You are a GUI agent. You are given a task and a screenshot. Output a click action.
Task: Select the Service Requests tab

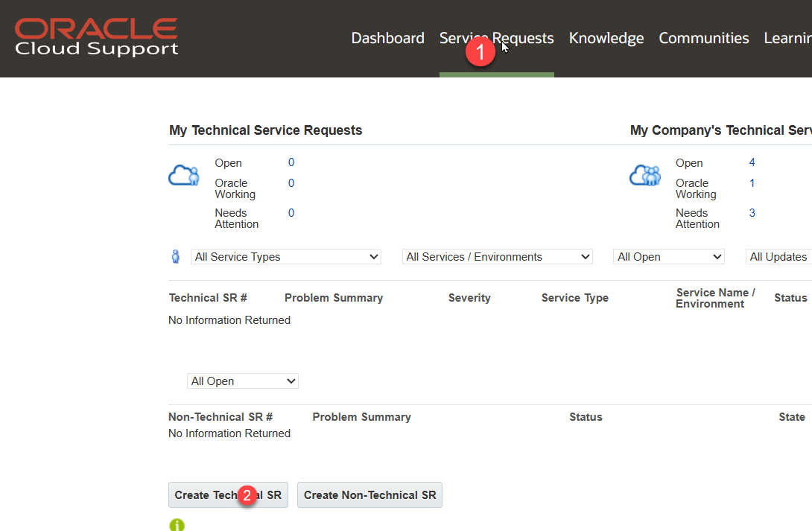(496, 38)
